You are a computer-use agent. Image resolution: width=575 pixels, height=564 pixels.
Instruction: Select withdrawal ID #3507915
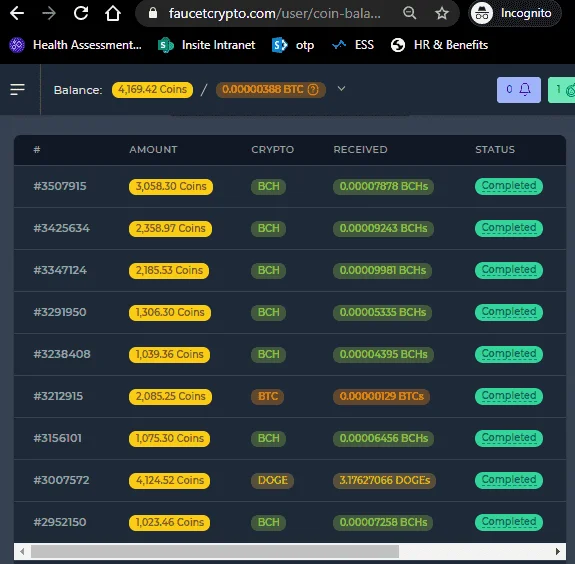(x=60, y=186)
